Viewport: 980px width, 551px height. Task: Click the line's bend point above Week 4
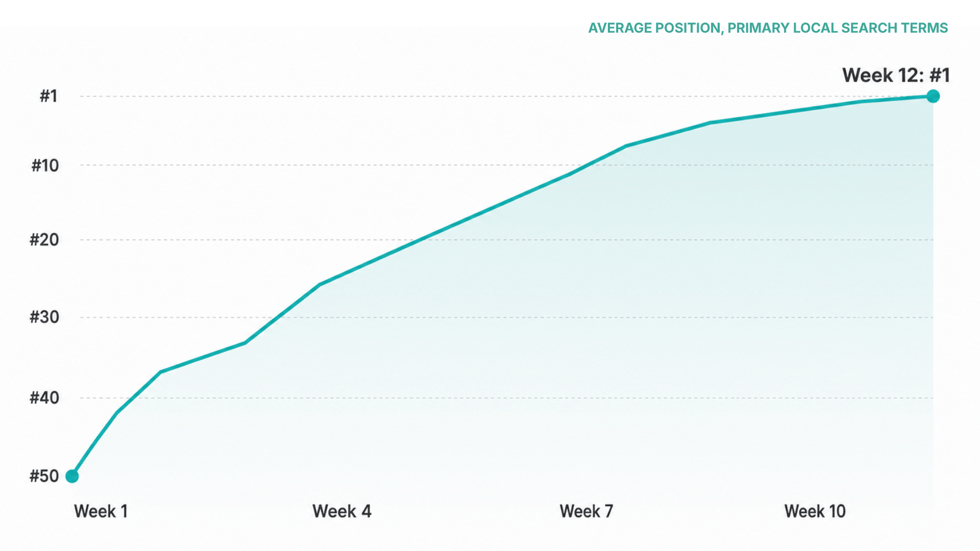click(320, 284)
